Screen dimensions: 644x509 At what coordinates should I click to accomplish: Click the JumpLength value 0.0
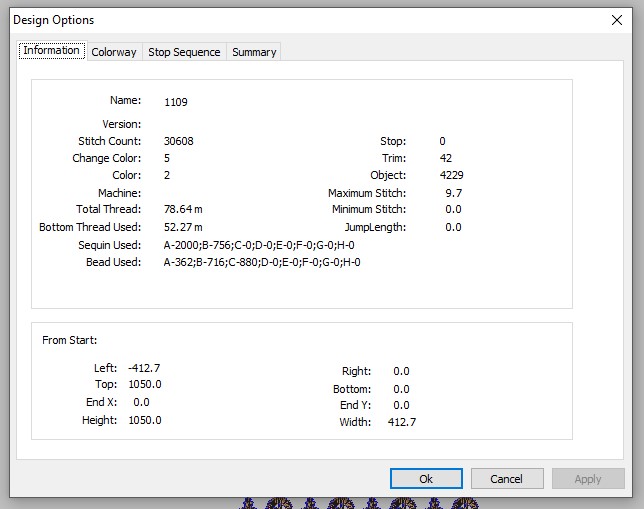click(x=453, y=227)
